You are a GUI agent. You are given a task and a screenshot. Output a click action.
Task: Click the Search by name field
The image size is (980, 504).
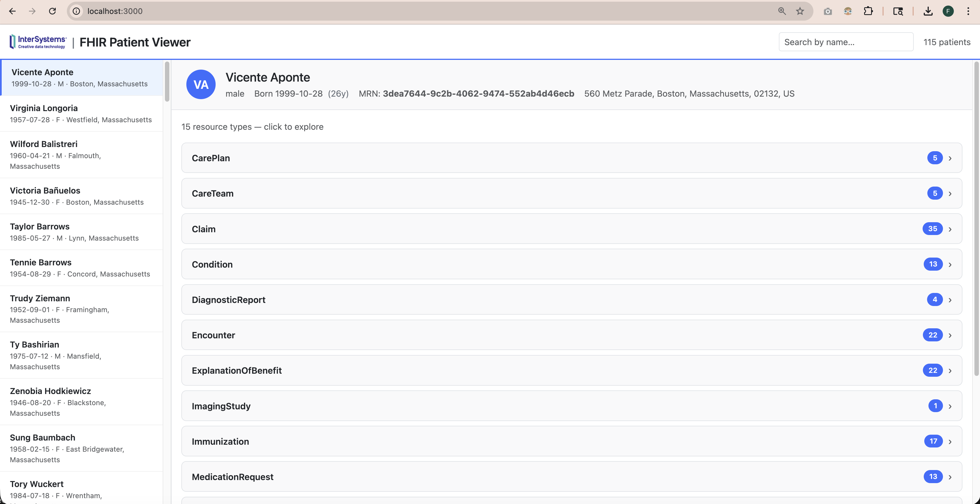click(846, 42)
